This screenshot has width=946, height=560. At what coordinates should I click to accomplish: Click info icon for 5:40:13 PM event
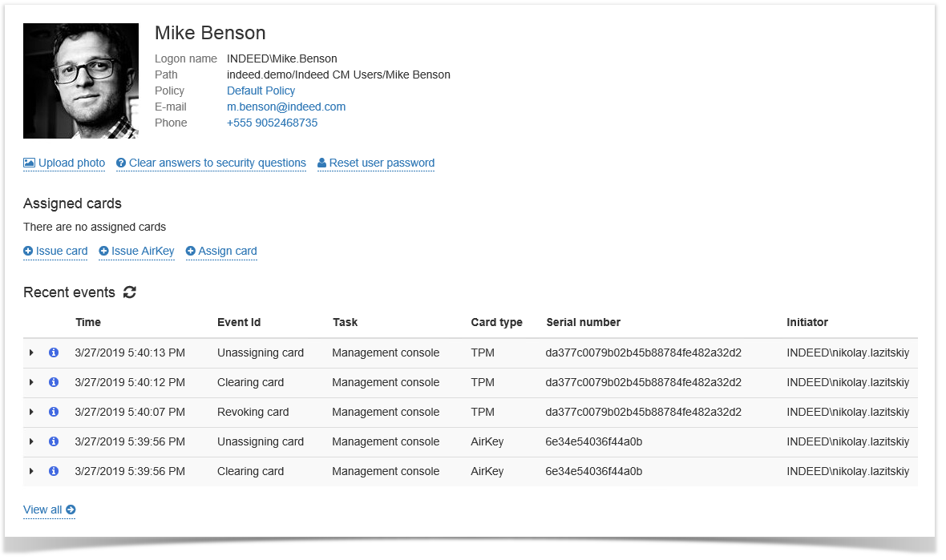[54, 353]
